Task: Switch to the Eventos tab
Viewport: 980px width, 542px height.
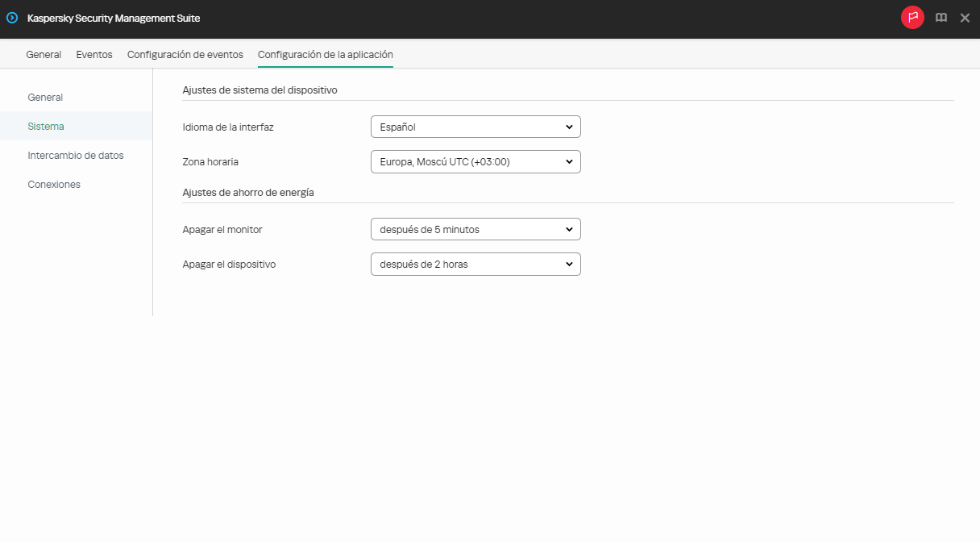Action: [93, 54]
